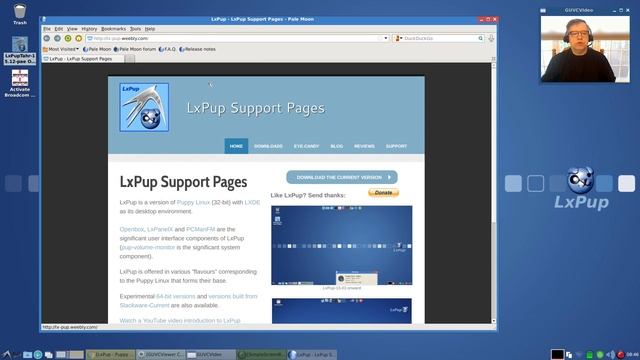This screenshot has width=640, height=360.
Task: Launch the web browser globe on the taskbar
Action: [x=38, y=355]
